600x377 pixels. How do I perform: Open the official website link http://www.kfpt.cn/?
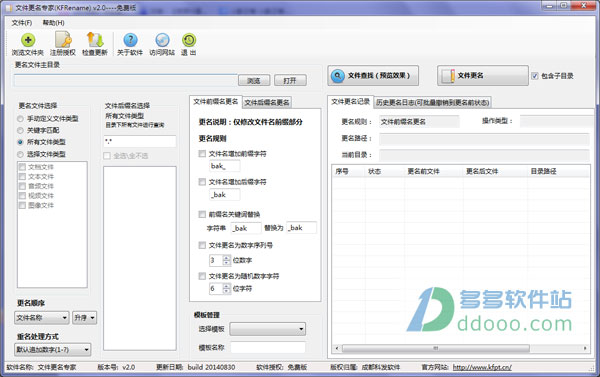[482, 367]
